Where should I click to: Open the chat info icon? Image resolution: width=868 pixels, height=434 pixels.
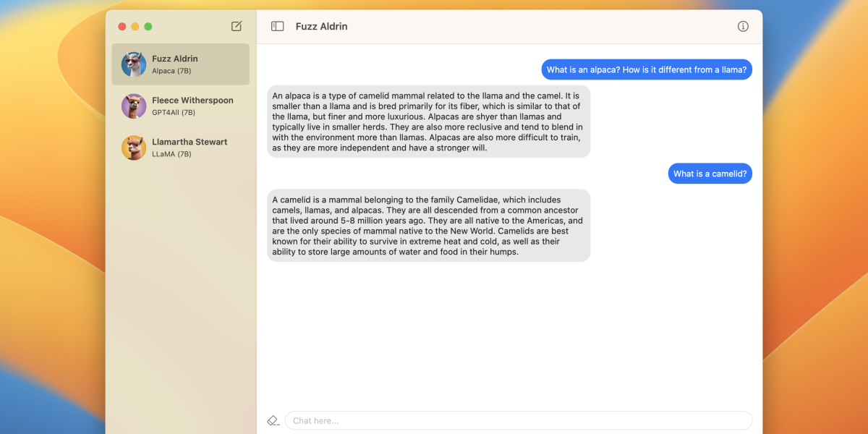tap(743, 26)
